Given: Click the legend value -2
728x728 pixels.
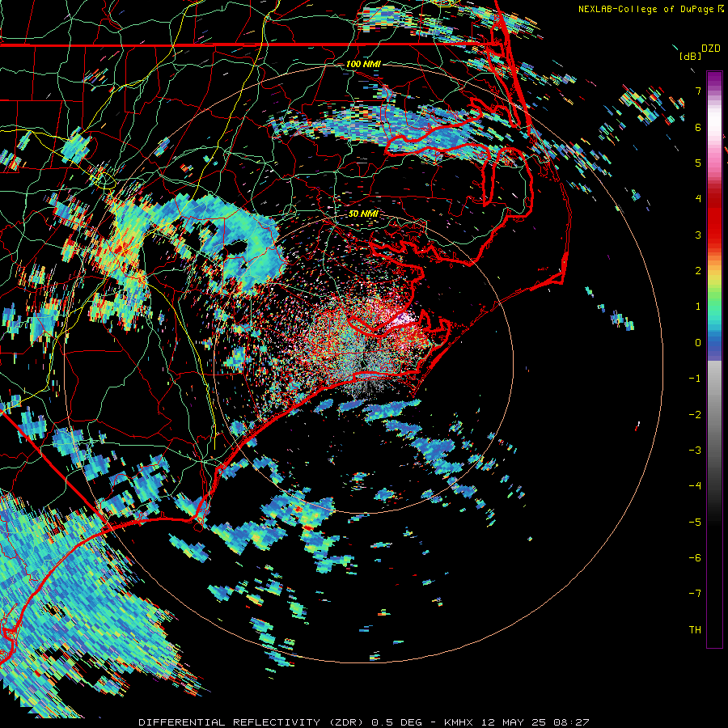Looking at the screenshot, I should 695,415.
